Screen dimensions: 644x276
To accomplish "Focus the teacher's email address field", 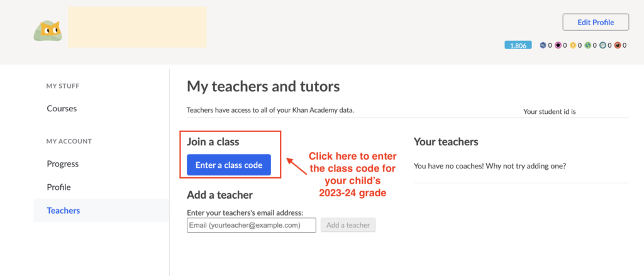I will 252,225.
